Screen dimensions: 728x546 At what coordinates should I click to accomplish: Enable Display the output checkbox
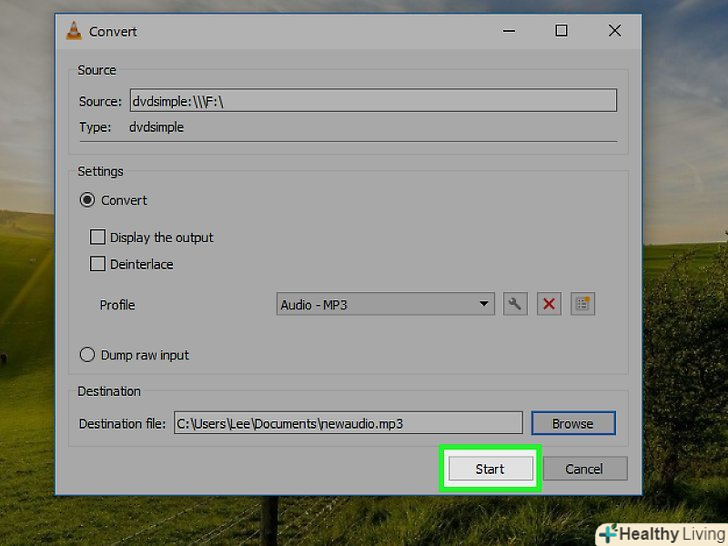98,237
